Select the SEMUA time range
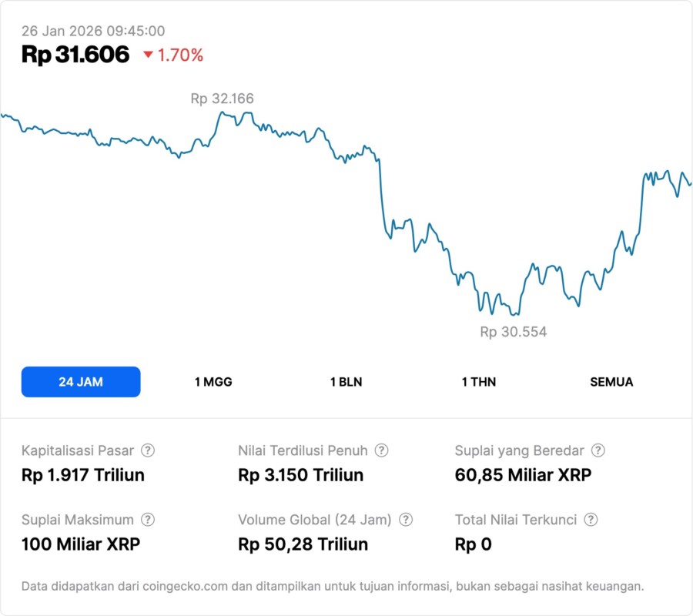693x616 pixels. tap(611, 382)
